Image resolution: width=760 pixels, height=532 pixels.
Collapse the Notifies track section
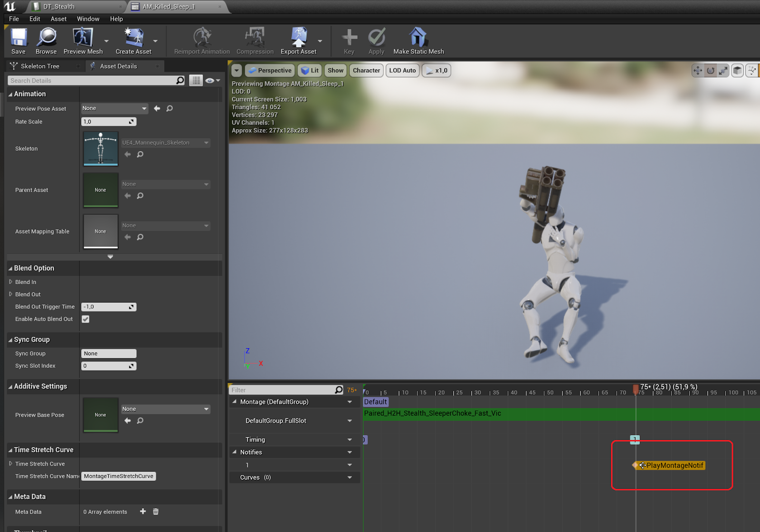click(235, 452)
